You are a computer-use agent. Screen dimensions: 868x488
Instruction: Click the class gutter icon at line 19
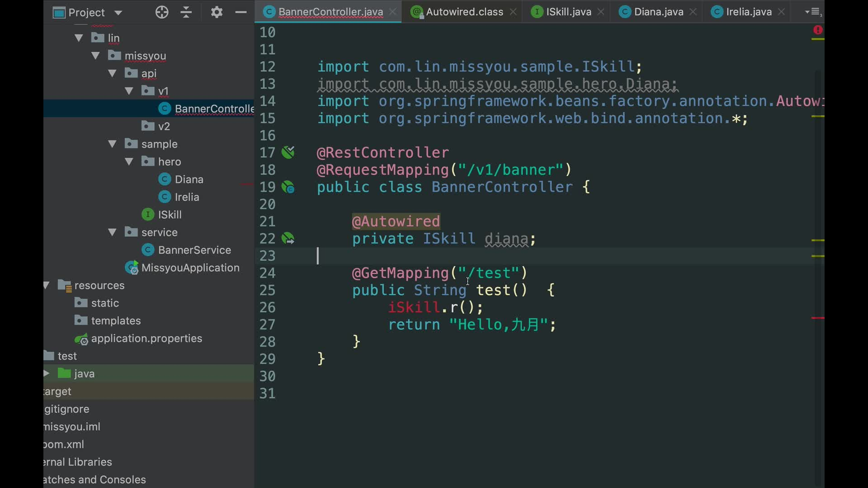click(288, 187)
